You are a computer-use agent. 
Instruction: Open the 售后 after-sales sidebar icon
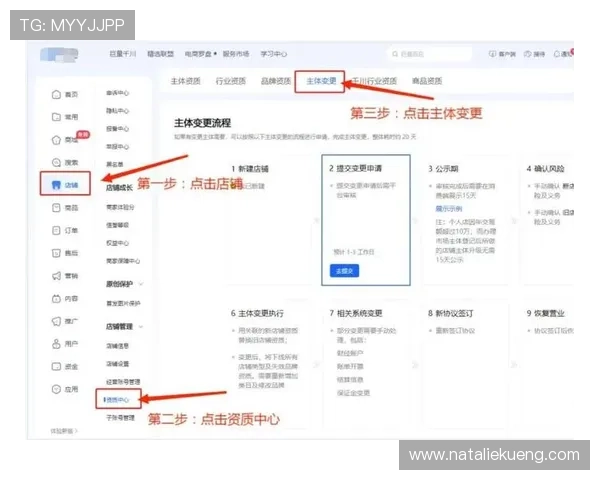(56, 253)
